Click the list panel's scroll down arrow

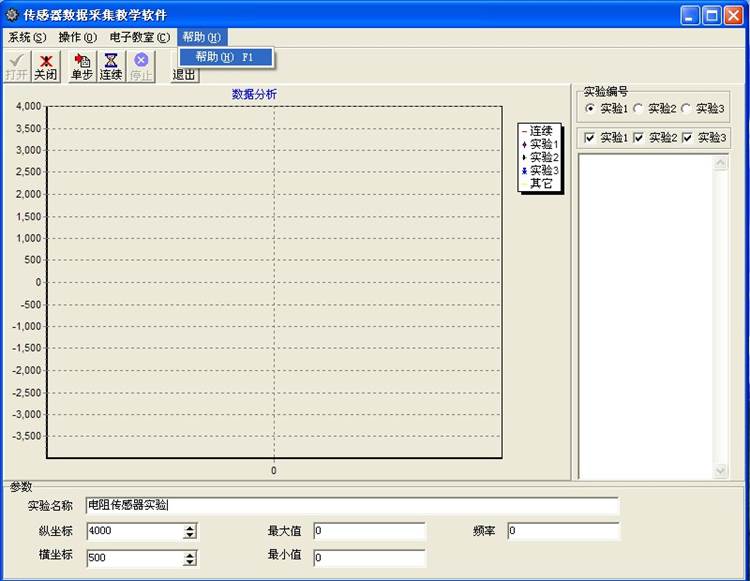point(721,471)
